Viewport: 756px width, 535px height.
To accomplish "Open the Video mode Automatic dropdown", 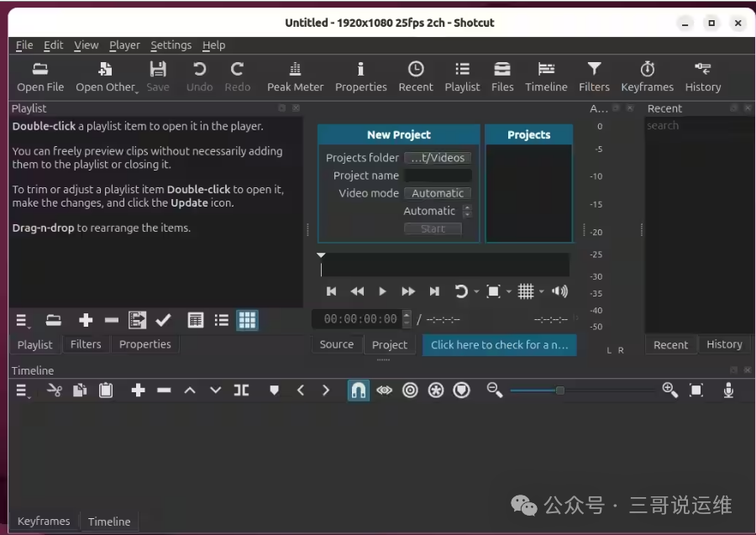I will click(x=437, y=193).
